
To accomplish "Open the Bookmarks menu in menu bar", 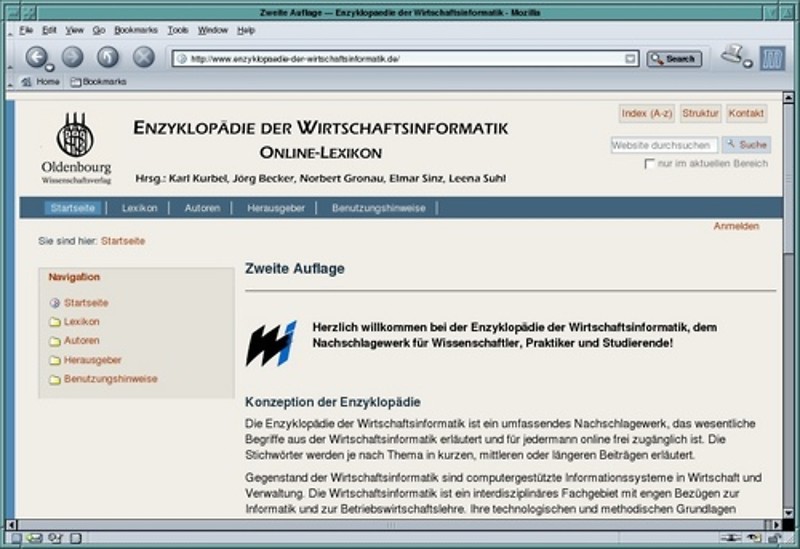I will click(x=136, y=30).
